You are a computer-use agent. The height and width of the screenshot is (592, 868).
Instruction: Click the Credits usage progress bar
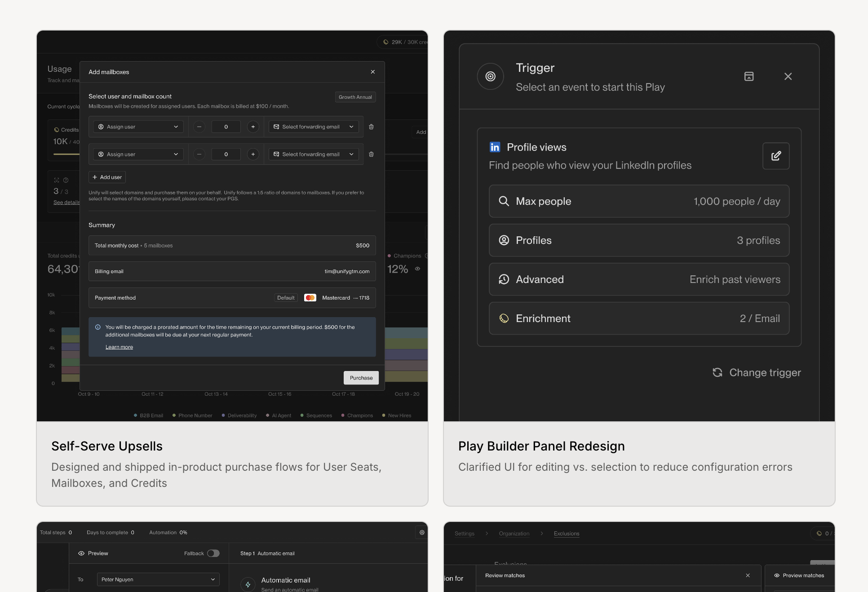pos(66,154)
